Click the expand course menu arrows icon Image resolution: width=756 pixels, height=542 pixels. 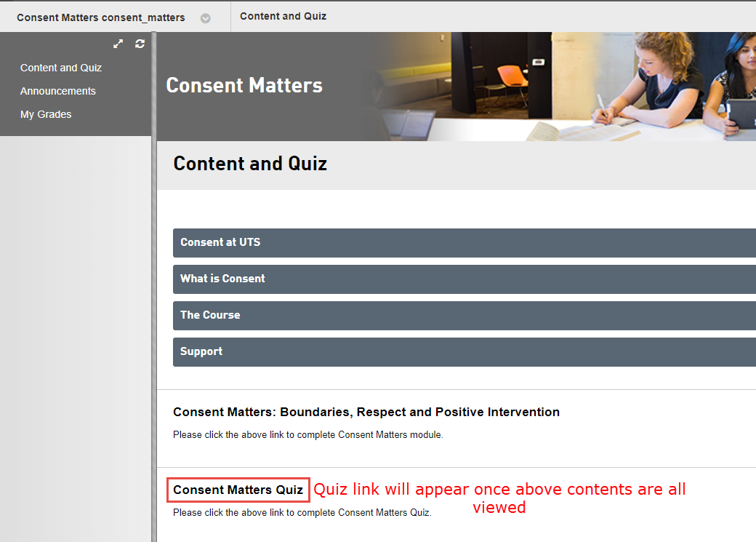pos(118,44)
